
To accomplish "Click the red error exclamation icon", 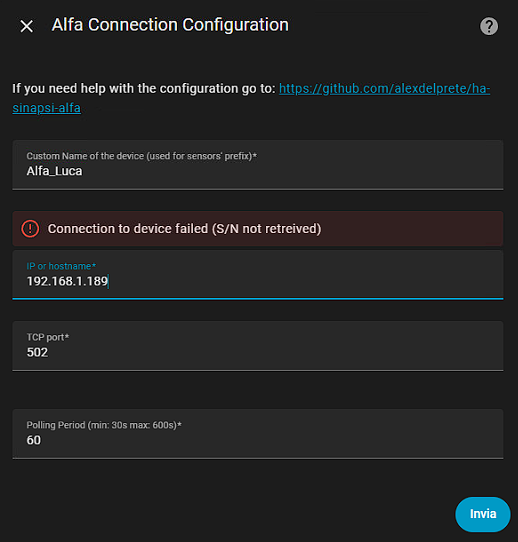I will point(30,229).
